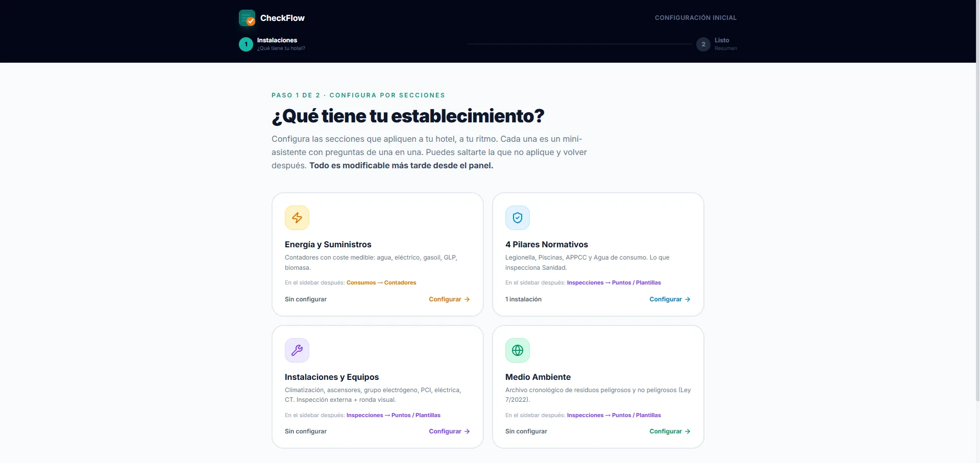Open the Energía y Suministros card title
The width and height of the screenshot is (980, 463).
328,245
